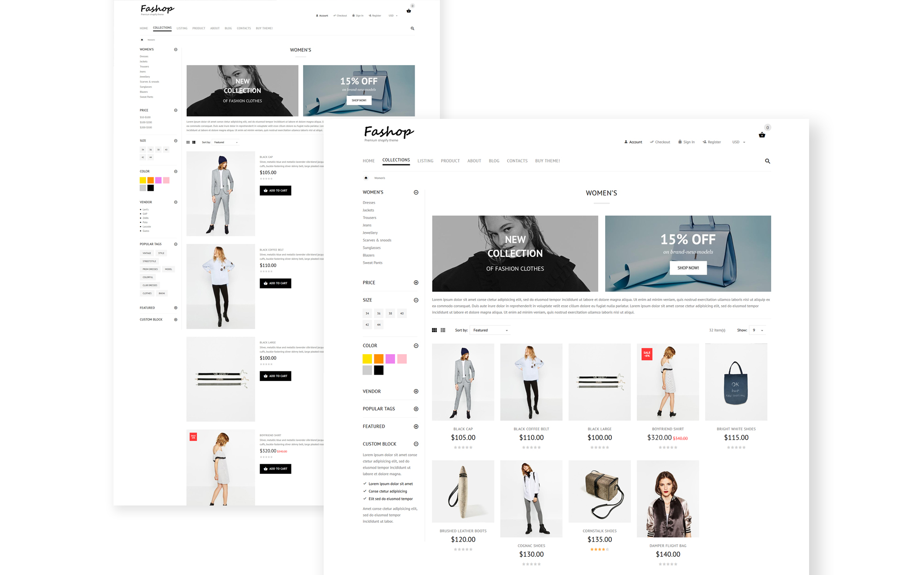Viewport: 924px width, 575px height.
Task: Collapse the WOMEN'S sidebar section in front window
Action: pos(416,192)
